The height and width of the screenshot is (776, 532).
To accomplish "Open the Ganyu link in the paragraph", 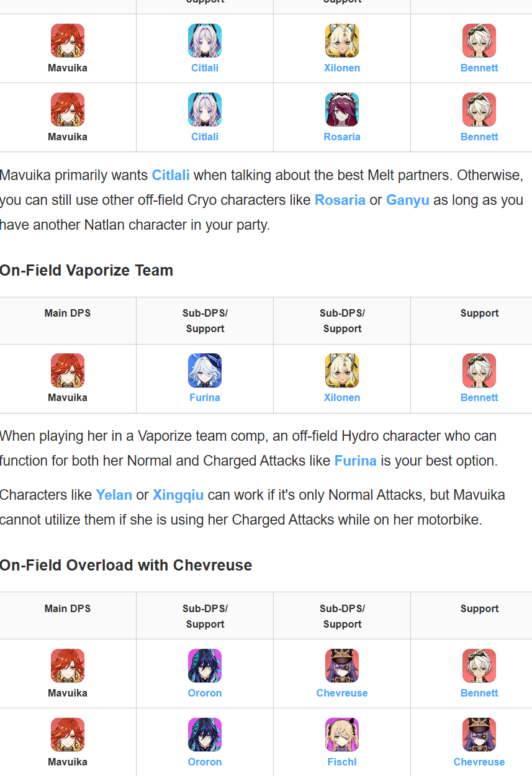I will coord(407,201).
